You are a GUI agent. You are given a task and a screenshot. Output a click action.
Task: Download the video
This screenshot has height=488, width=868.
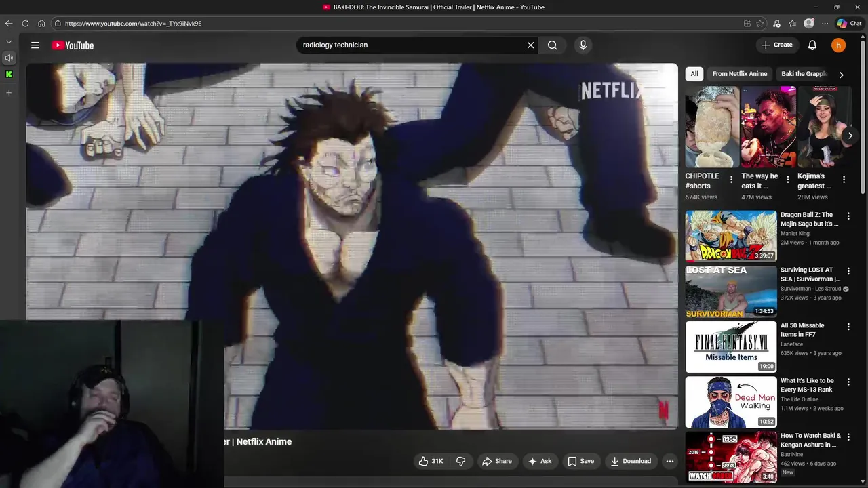coord(631,461)
